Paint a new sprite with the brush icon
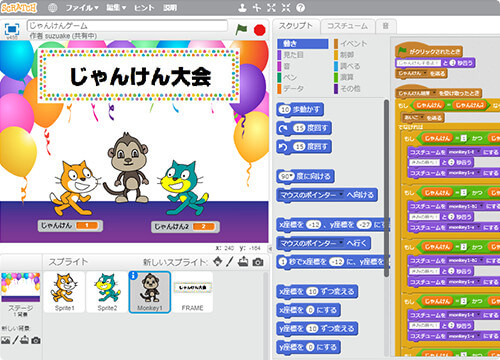Image resolution: width=500 pixels, height=360 pixels. click(x=229, y=262)
